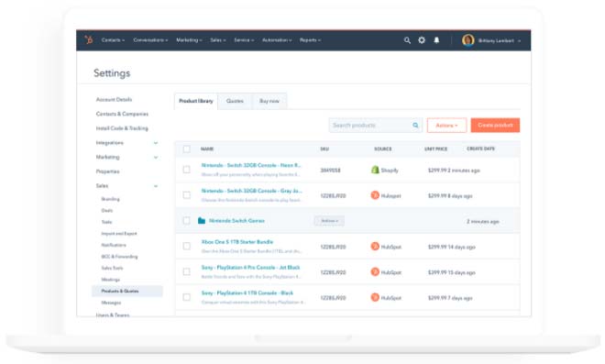Check the Nintendo Switch Gray console row
The image size is (605, 364).
click(187, 195)
